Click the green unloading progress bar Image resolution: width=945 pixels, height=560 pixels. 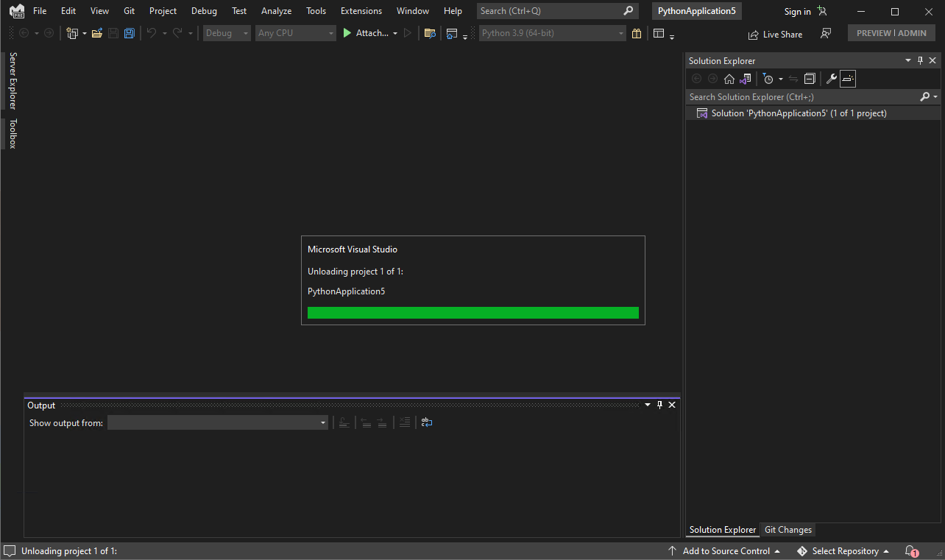coord(473,313)
